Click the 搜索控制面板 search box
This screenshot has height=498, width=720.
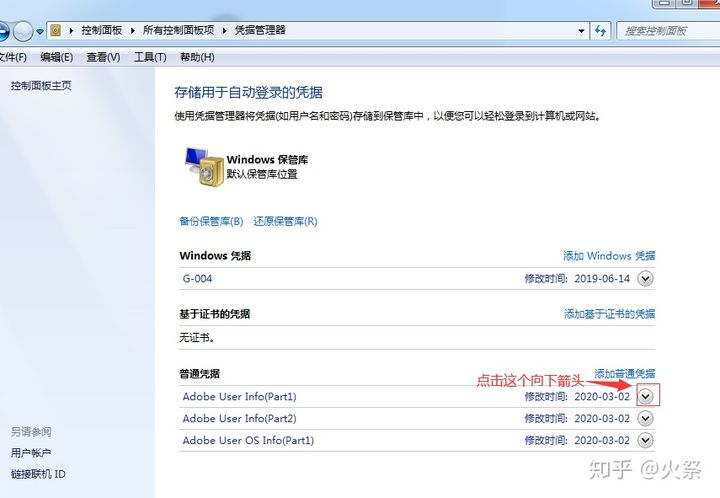pyautogui.click(x=668, y=31)
